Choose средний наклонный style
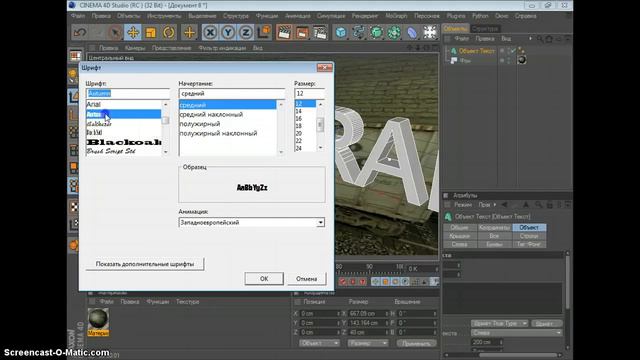Viewport: 640px width, 360px height. tap(211, 114)
